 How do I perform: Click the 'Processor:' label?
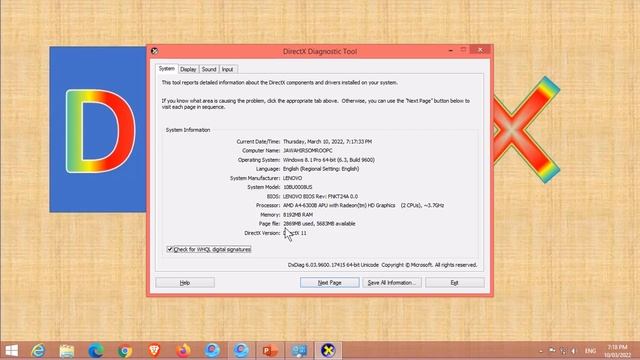click(x=268, y=205)
